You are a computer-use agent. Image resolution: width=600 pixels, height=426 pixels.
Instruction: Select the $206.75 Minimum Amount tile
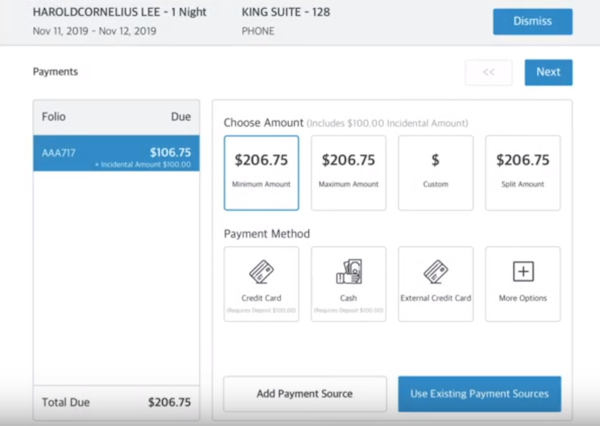click(x=261, y=173)
